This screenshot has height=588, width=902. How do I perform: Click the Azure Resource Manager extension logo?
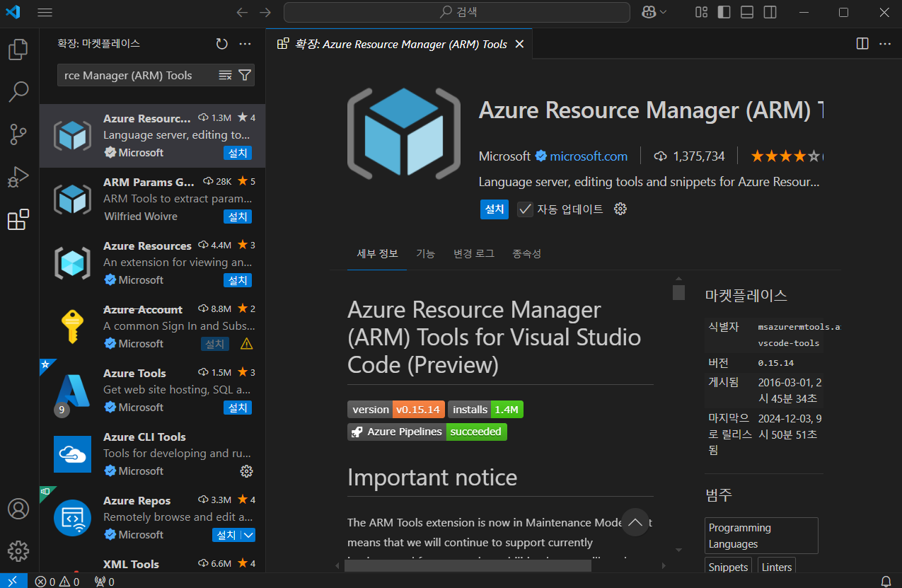404,134
